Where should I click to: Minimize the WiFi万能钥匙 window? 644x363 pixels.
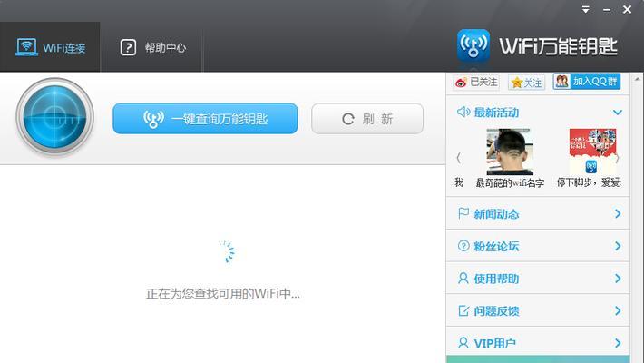607,9
